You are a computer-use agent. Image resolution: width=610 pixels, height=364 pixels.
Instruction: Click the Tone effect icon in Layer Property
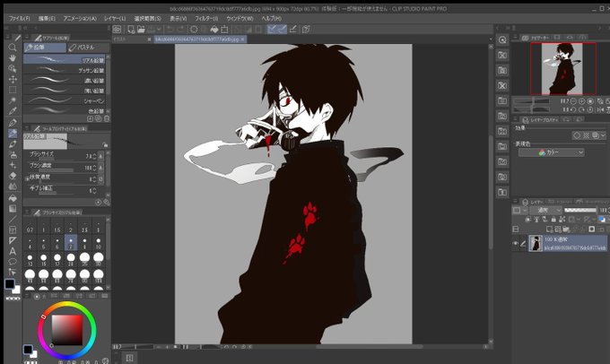586,135
